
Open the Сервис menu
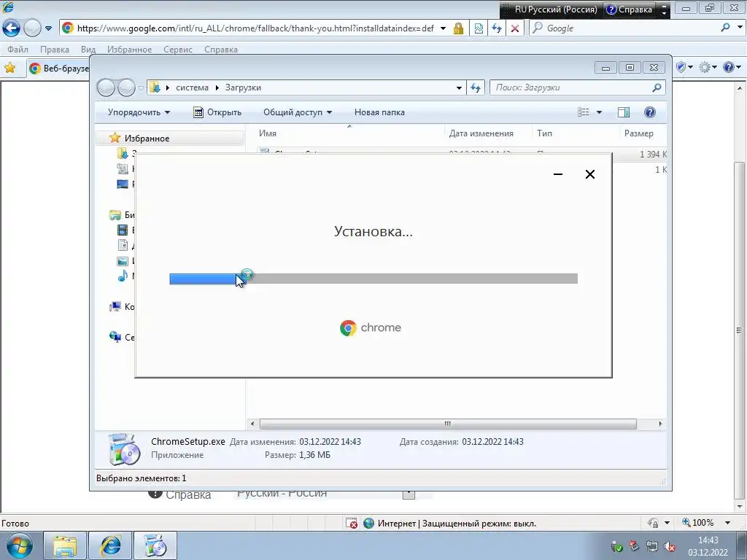pyautogui.click(x=178, y=50)
